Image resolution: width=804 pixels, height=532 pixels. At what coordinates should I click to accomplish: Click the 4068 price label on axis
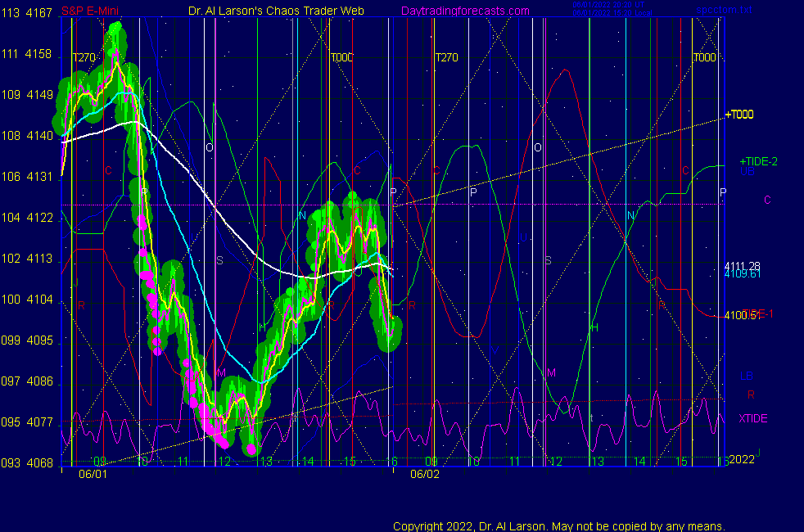click(38, 463)
